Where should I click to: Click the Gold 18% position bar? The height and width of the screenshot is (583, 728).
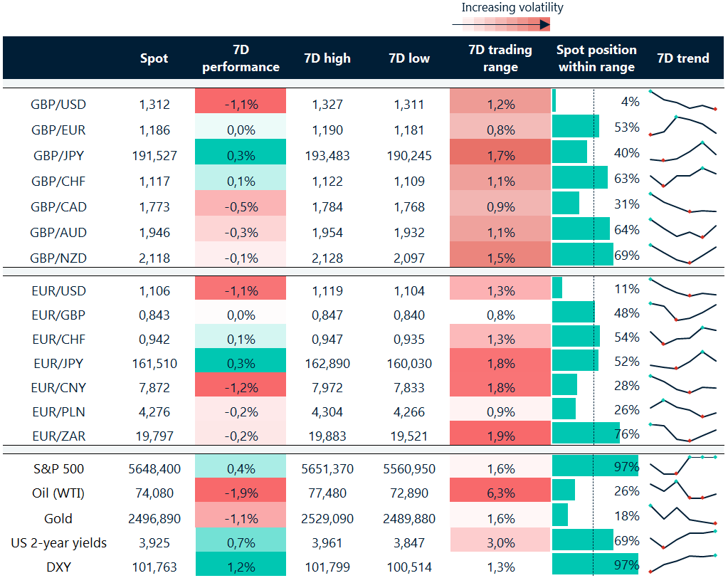pyautogui.click(x=560, y=515)
